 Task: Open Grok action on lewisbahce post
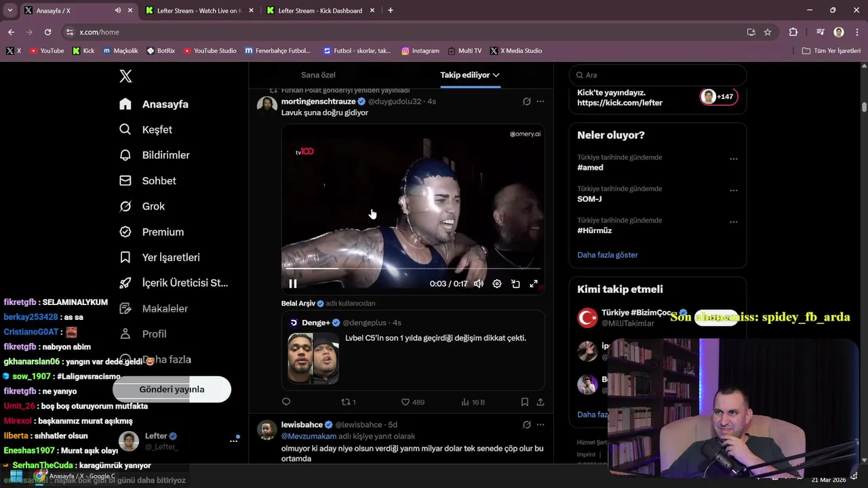pos(526,425)
